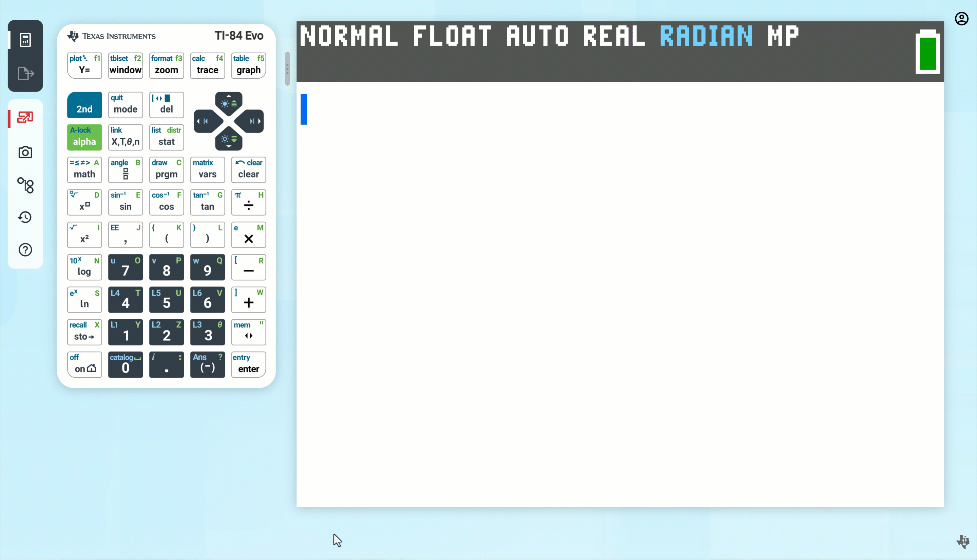Click the number 7 key

(126, 267)
